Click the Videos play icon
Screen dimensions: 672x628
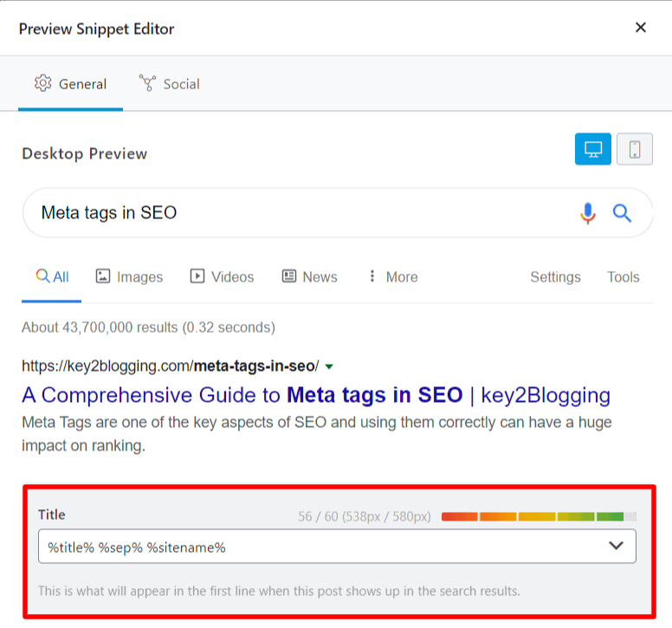(x=197, y=276)
